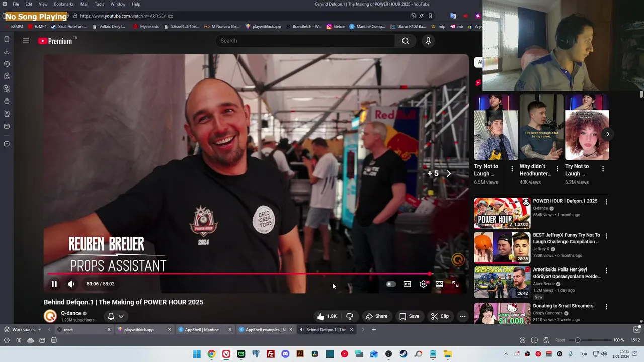Open the calendar icon in status bar
The image size is (644, 362).
(x=54, y=340)
